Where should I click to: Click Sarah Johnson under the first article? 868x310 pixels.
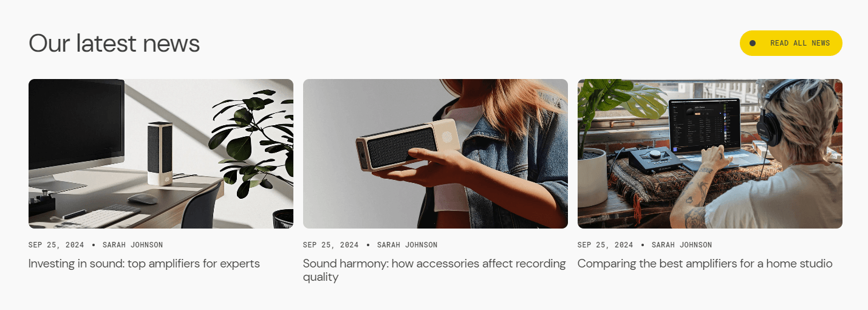132,245
